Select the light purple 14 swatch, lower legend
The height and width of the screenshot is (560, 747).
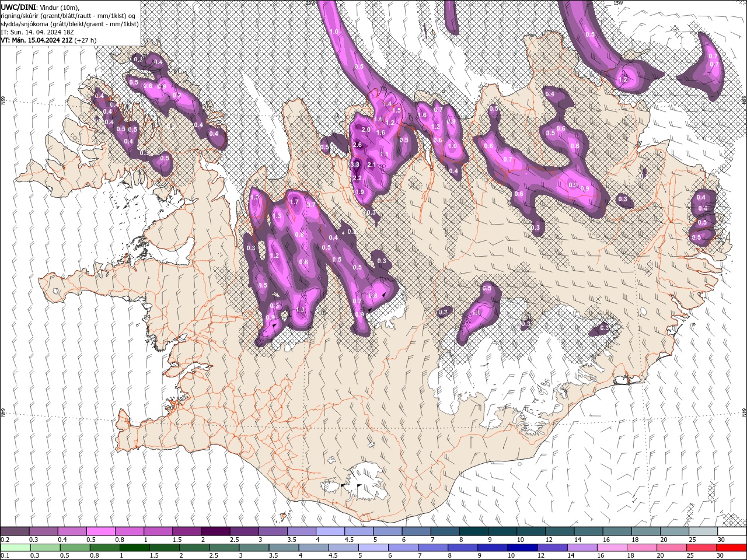581,548
